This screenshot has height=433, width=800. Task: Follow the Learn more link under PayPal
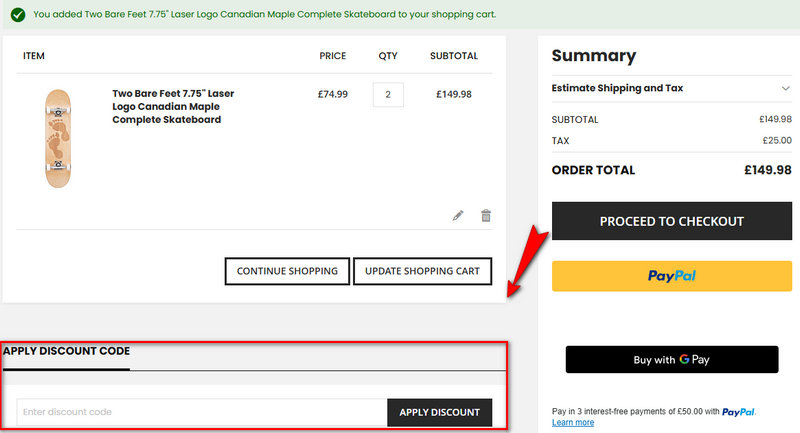click(573, 423)
